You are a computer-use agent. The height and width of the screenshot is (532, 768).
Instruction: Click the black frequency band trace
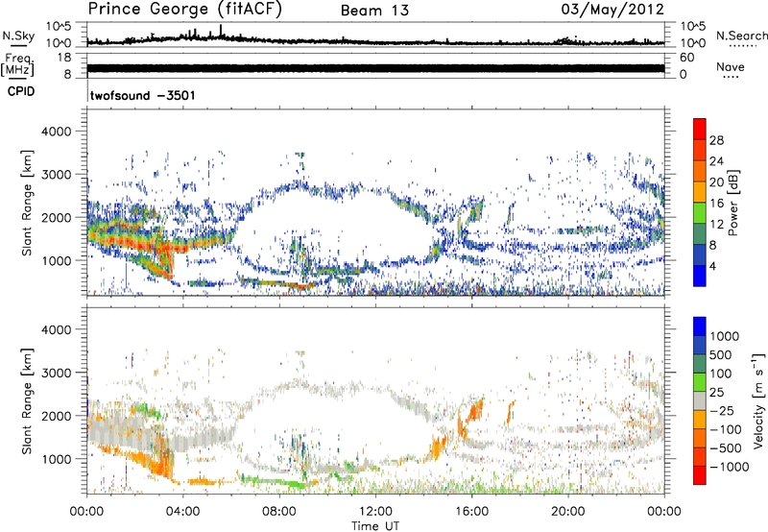(x=375, y=68)
